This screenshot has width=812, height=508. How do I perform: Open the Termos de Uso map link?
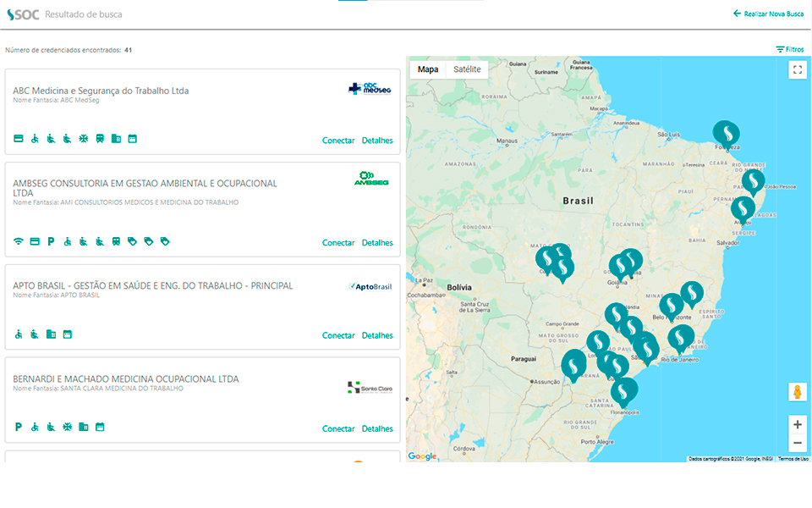793,459
